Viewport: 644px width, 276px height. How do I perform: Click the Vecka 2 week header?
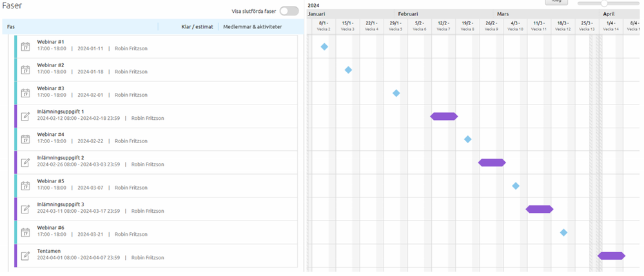[x=324, y=26]
